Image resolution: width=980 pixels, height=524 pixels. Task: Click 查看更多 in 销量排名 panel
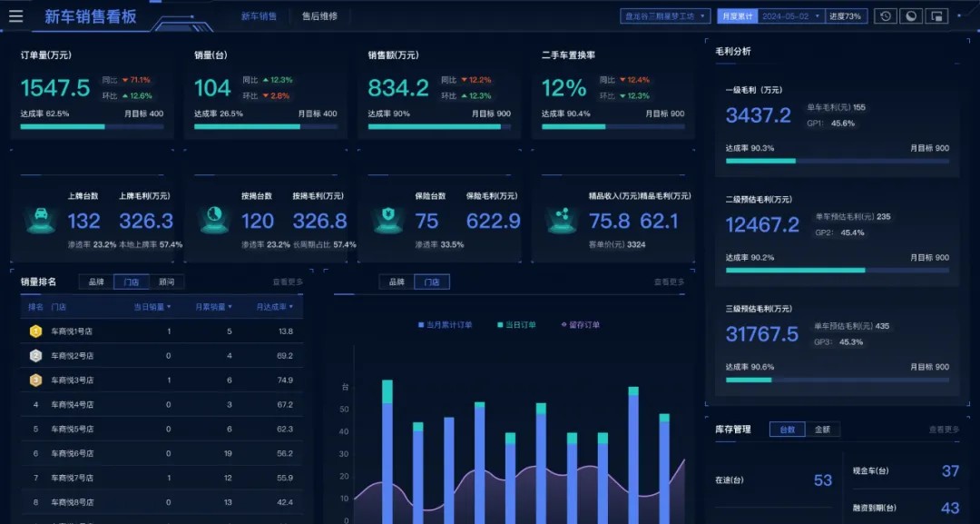(288, 282)
